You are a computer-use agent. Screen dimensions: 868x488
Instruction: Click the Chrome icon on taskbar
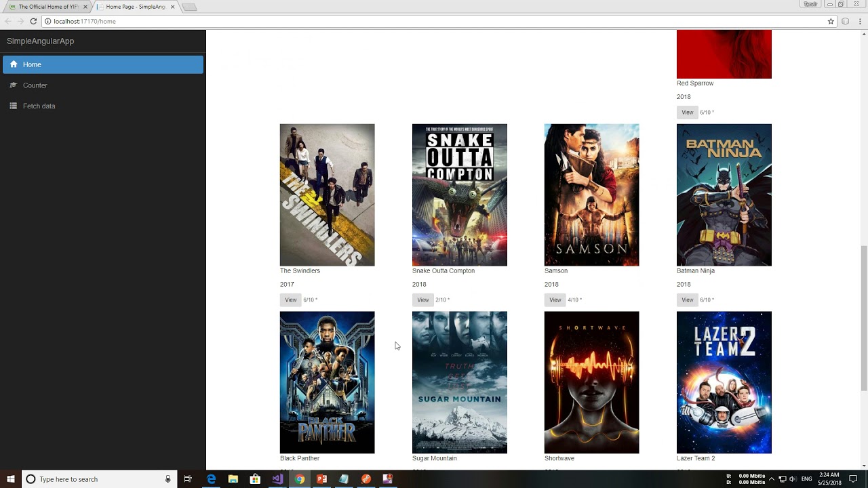pos(300,479)
